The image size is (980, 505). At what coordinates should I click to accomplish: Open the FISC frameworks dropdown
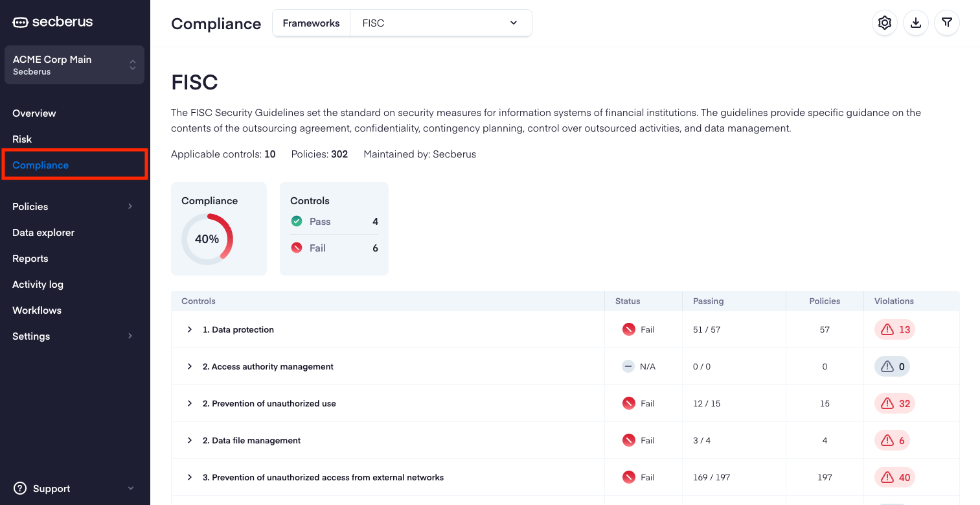tap(440, 23)
